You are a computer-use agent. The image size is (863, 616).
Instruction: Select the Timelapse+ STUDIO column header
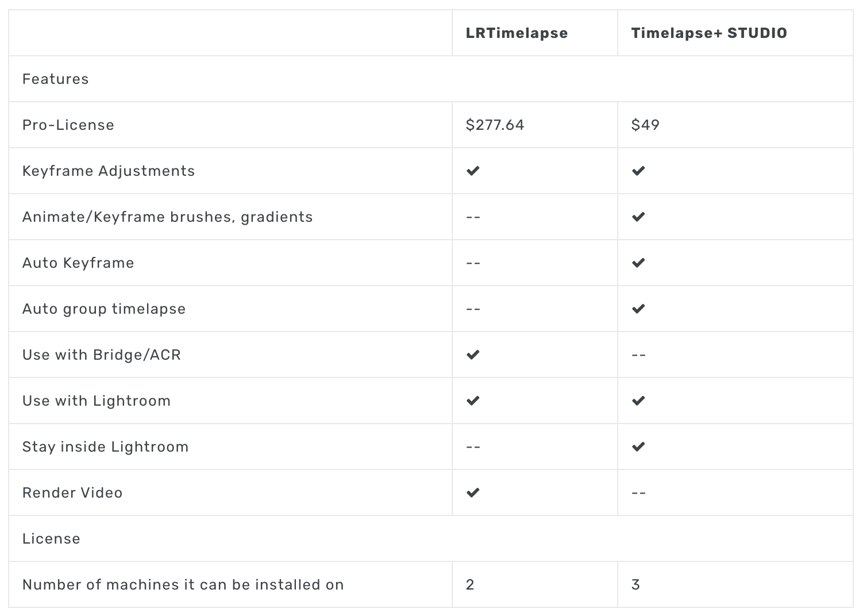(709, 33)
